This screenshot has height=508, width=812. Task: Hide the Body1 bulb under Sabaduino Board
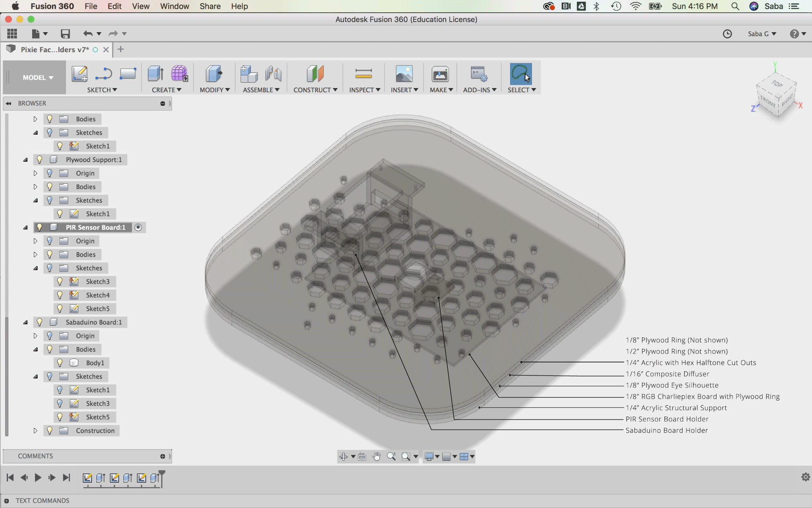click(x=60, y=363)
